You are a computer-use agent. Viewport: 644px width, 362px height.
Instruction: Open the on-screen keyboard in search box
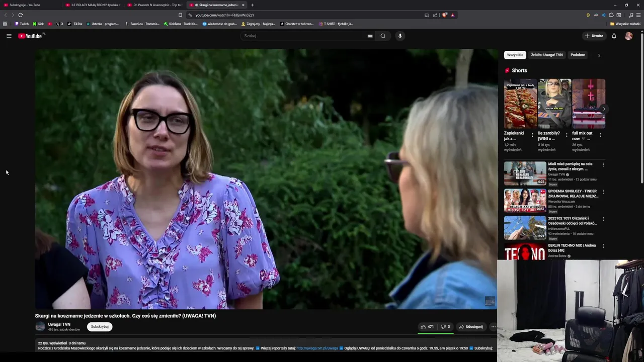(370, 36)
